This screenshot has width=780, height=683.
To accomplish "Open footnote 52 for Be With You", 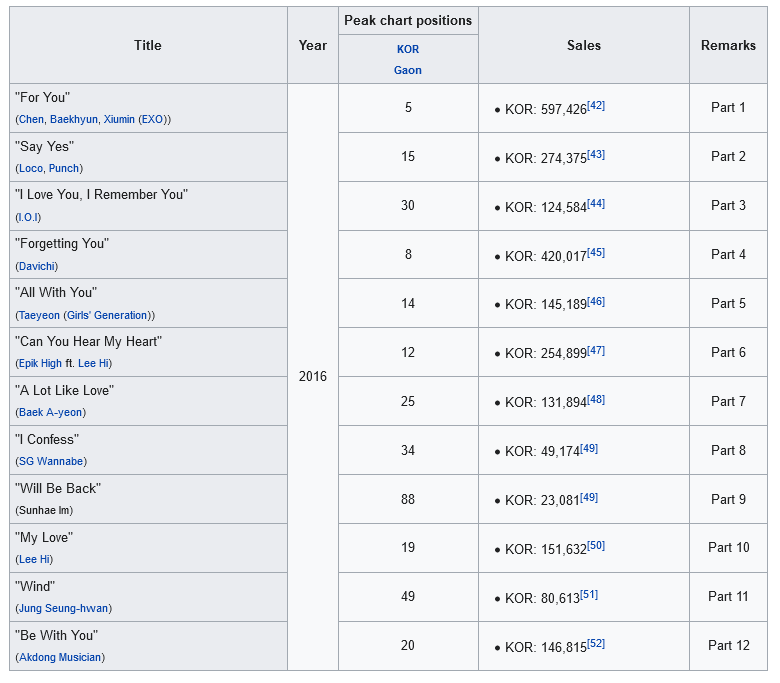I will coord(596,643).
